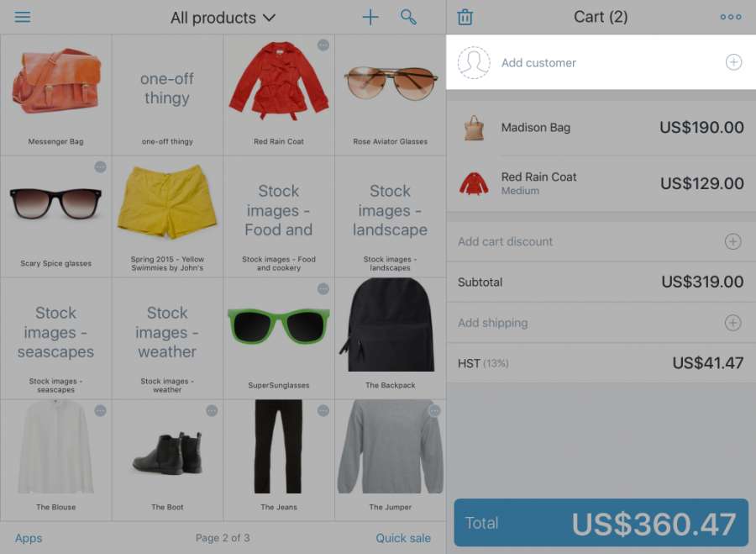Open the product search magnifier icon
The image size is (756, 554).
(x=408, y=17)
